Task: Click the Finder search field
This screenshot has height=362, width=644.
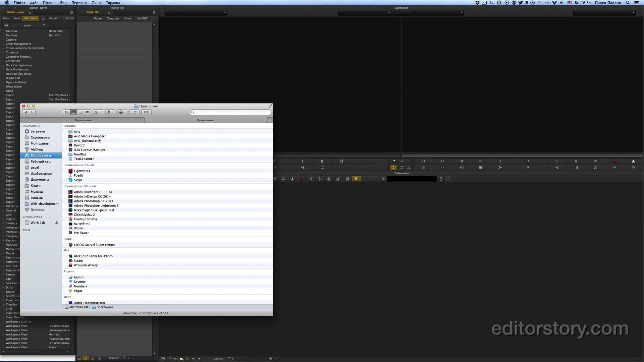Action: [x=230, y=112]
